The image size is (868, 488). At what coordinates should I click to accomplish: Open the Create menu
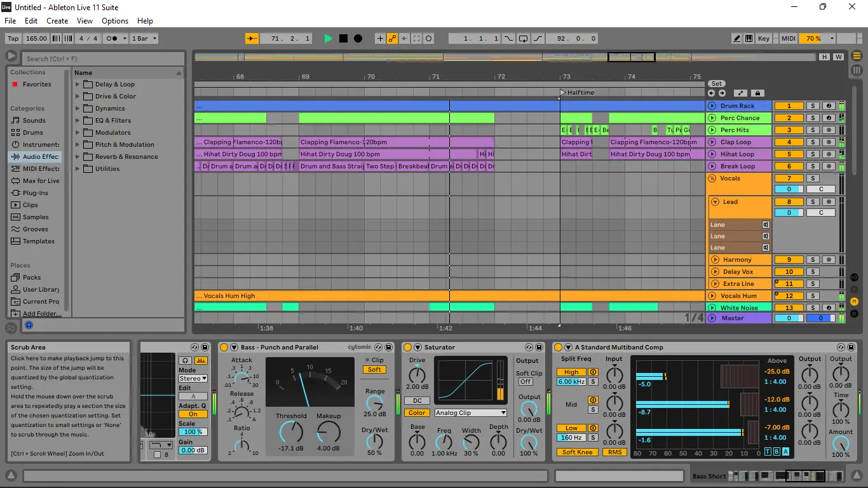pos(57,21)
